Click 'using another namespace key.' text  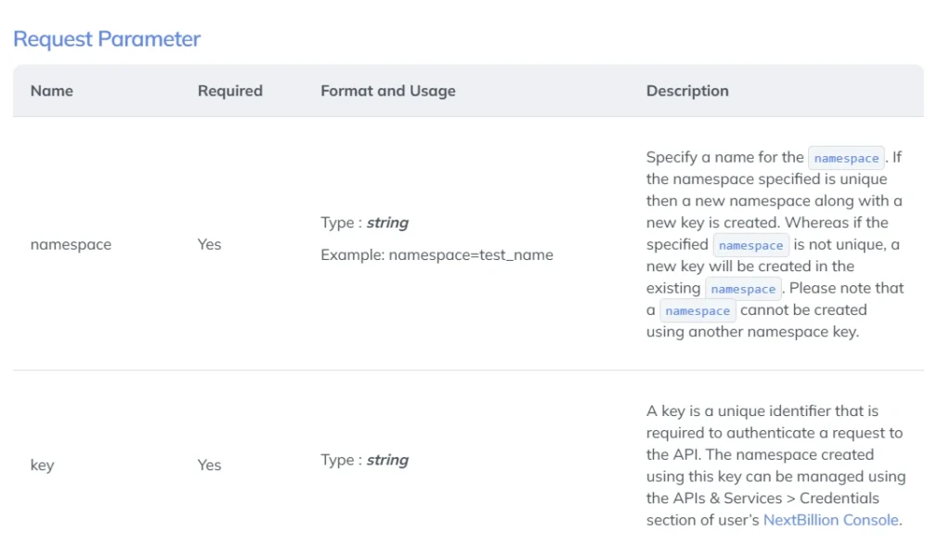coord(752,332)
